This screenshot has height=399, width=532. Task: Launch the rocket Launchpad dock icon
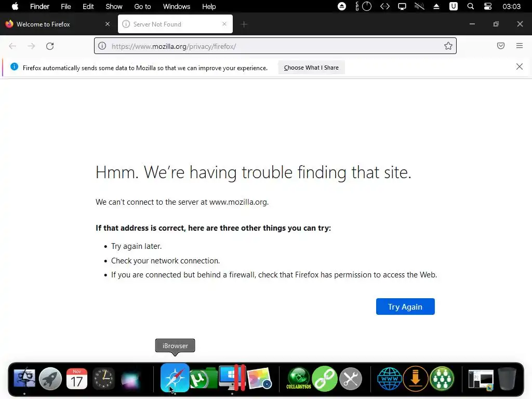(50, 378)
